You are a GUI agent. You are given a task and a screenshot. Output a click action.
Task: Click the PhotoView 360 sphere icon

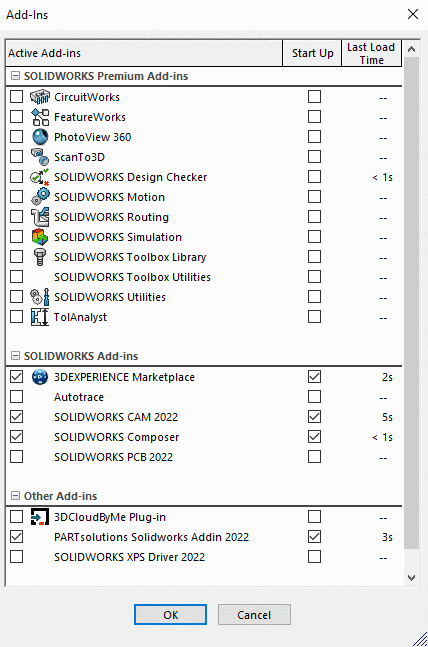click(40, 137)
